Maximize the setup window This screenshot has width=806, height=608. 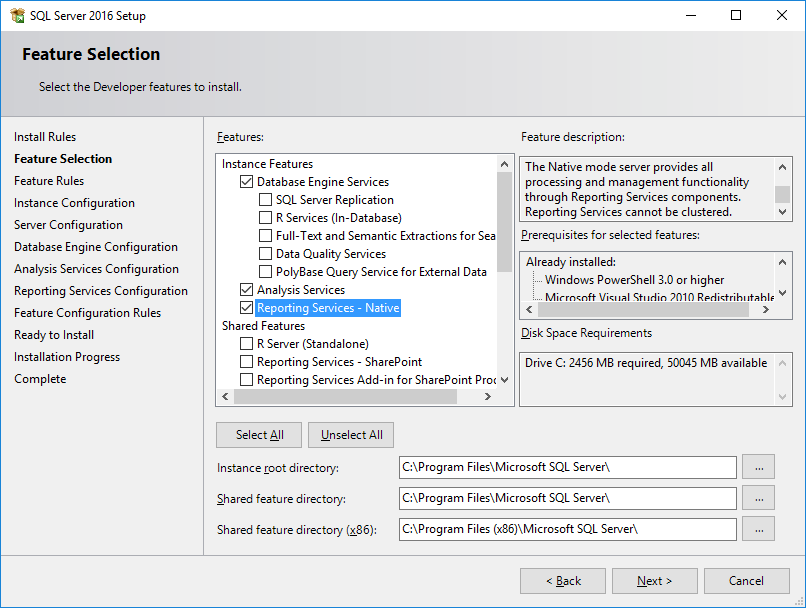[x=736, y=15]
